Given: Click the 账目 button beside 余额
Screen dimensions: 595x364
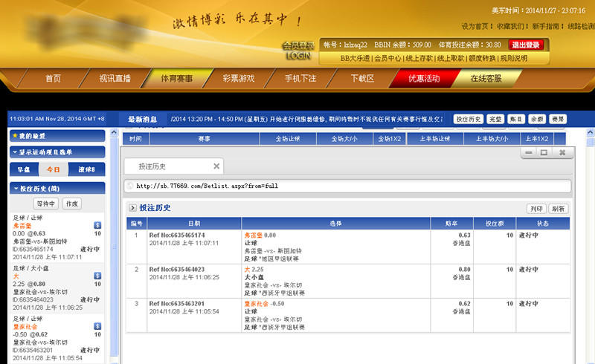Looking at the screenshot, I should tap(516, 120).
